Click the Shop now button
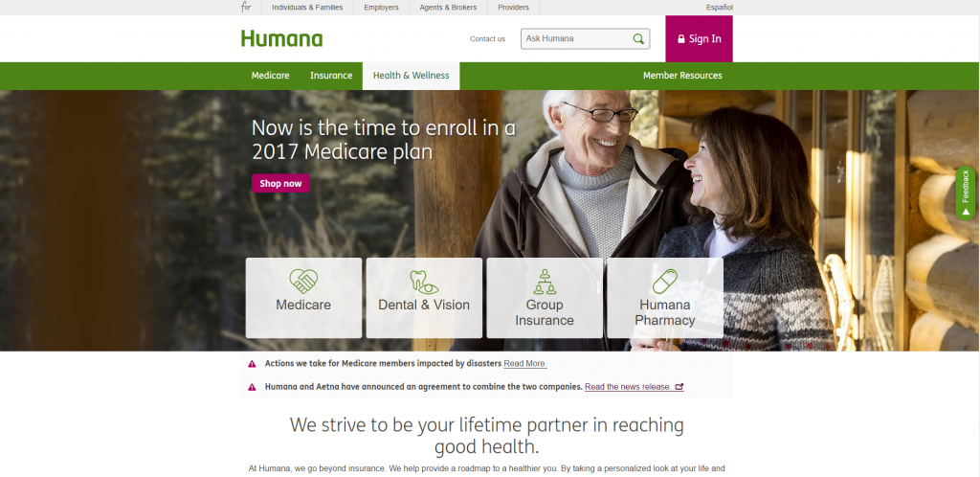This screenshot has width=980, height=477. (x=280, y=183)
